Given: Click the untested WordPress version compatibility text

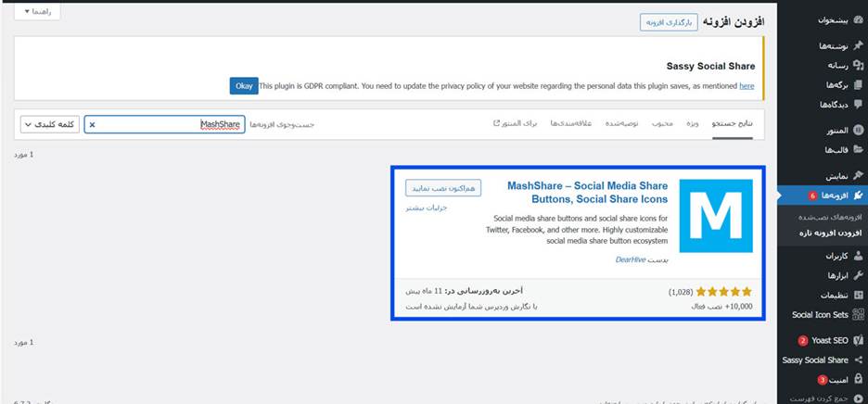Looking at the screenshot, I should [x=472, y=306].
